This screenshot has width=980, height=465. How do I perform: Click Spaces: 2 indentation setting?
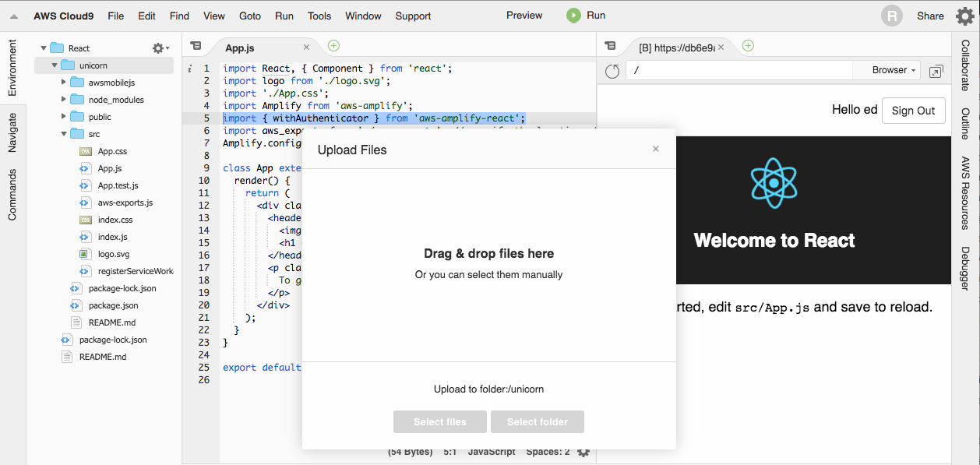coord(548,452)
